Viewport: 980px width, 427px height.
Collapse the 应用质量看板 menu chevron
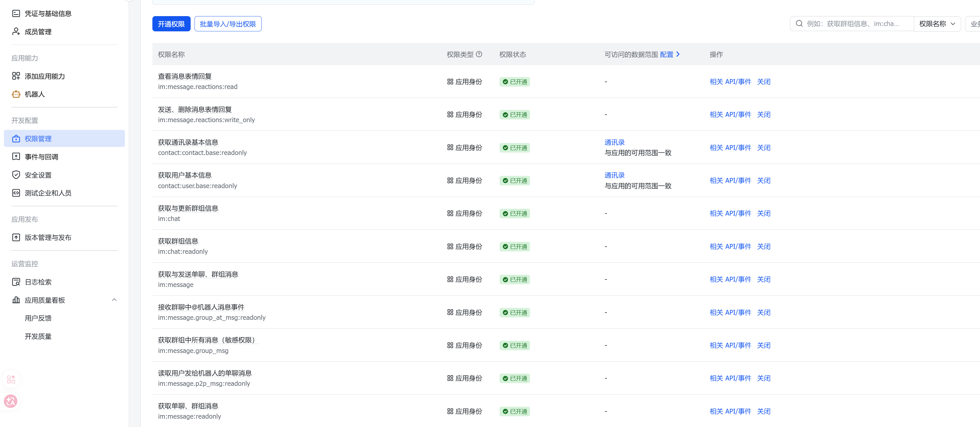(x=114, y=300)
